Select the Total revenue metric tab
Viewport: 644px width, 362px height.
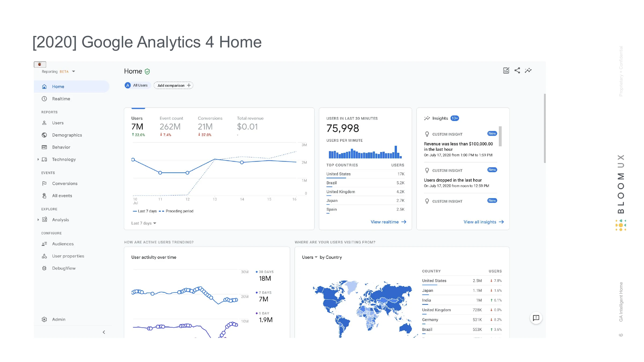coord(250,126)
